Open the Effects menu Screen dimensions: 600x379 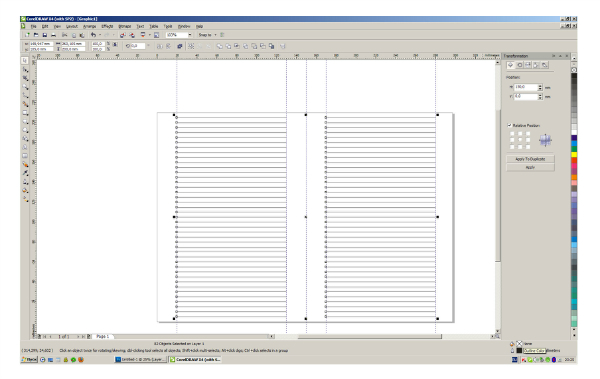coord(107,26)
